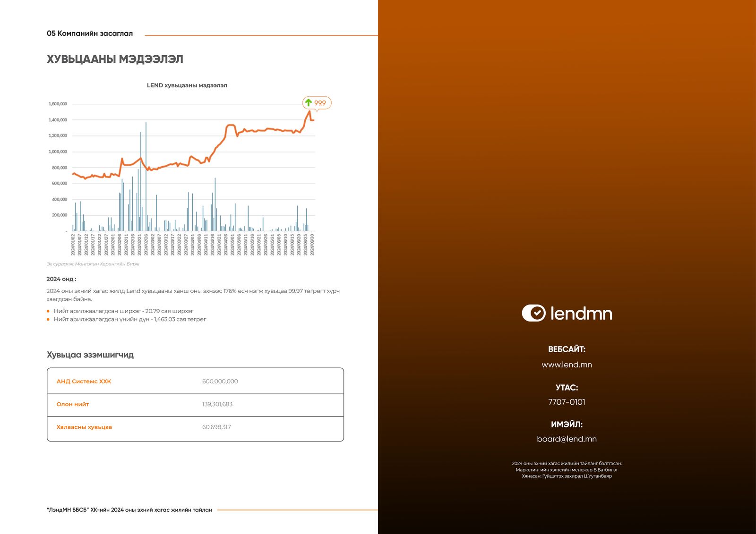Click the board@lend.mn email address

click(x=567, y=439)
